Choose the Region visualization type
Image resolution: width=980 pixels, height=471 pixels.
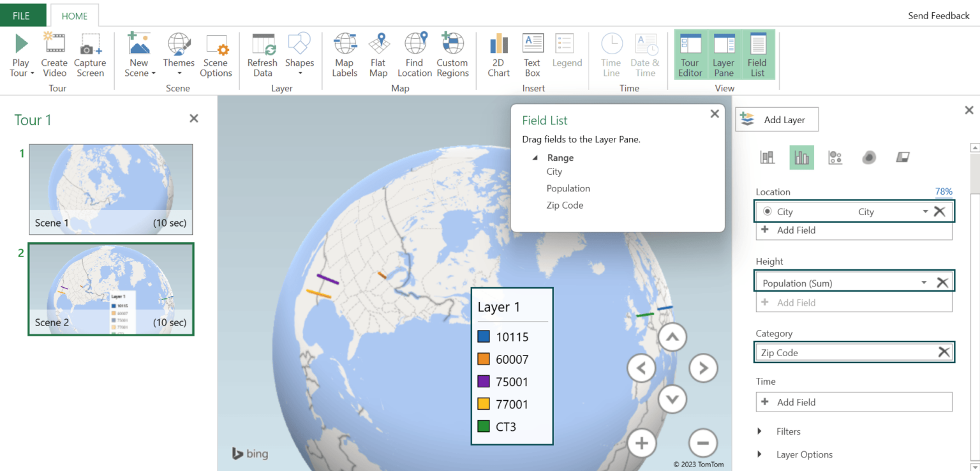pyautogui.click(x=902, y=157)
